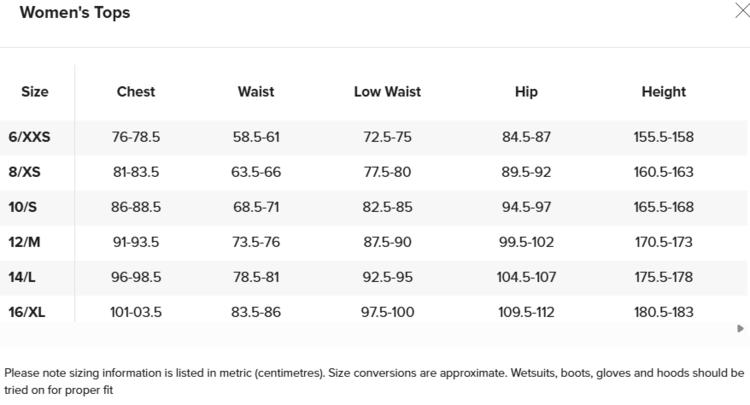Click chest value 76-78.5
Screen dimensions: 750x405
136,137
